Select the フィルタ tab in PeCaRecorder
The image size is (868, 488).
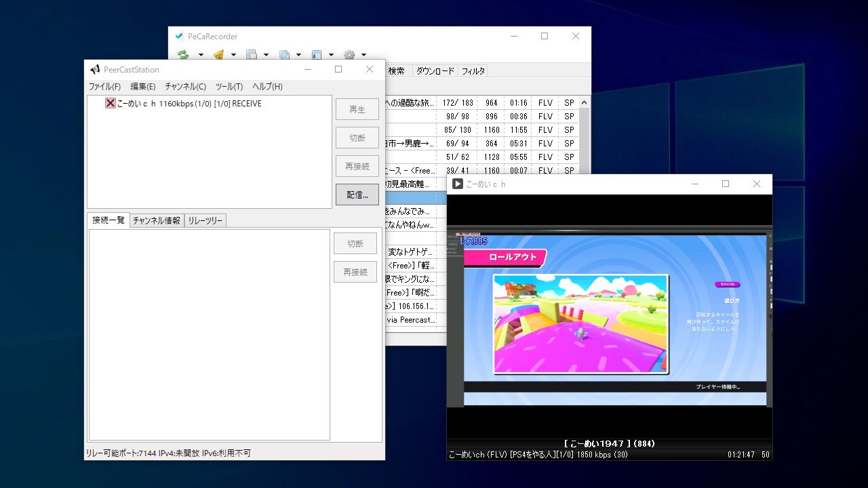[x=473, y=71]
